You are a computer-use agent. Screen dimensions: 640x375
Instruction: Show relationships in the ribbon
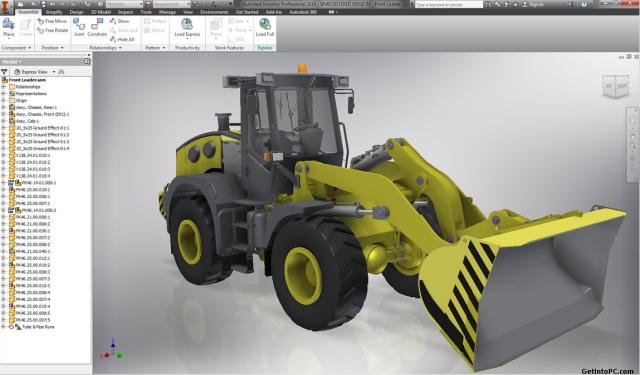pyautogui.click(x=120, y=21)
